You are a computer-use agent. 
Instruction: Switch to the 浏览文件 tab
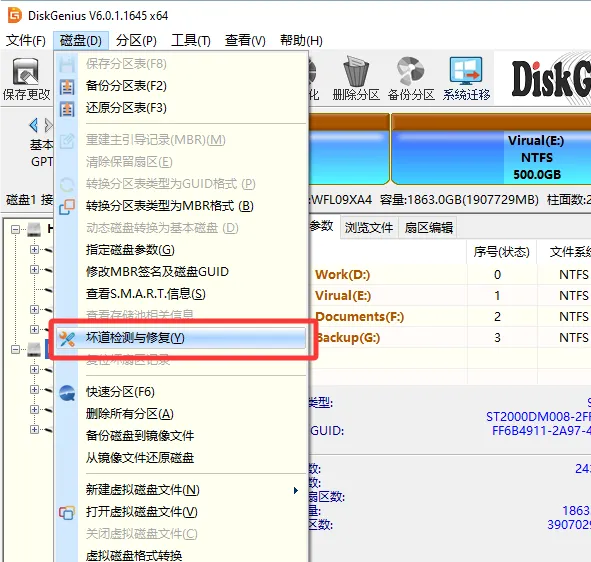(x=369, y=228)
